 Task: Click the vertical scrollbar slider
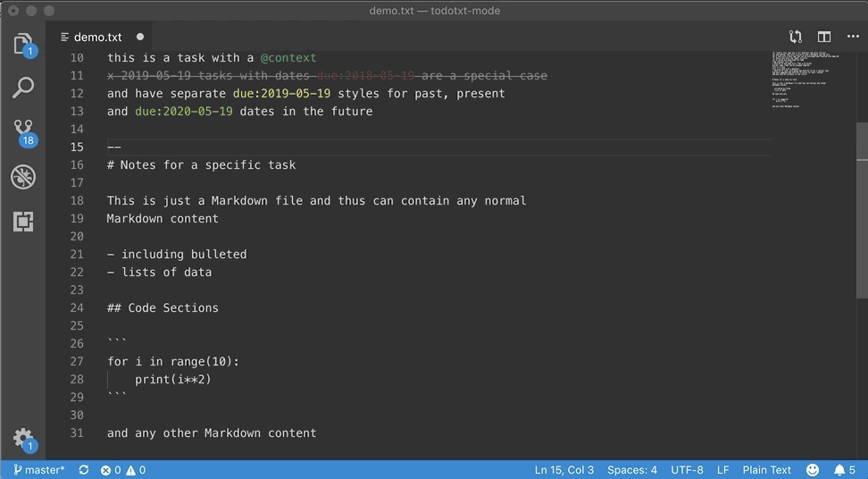pos(862,210)
